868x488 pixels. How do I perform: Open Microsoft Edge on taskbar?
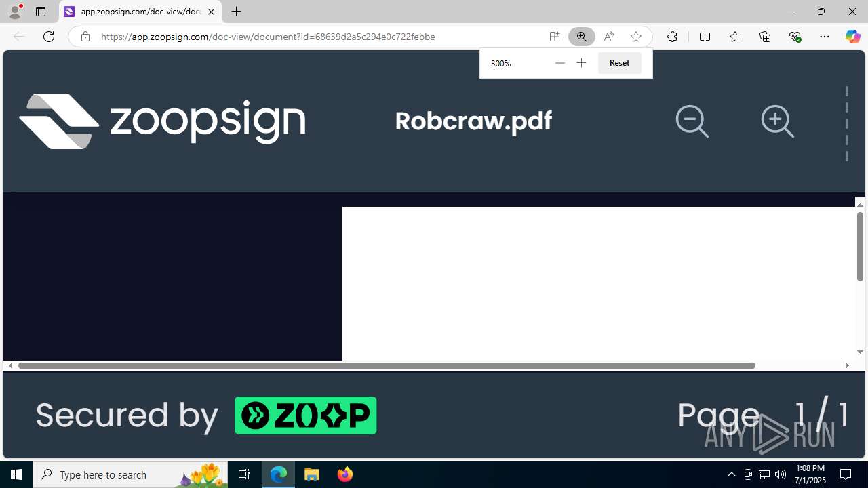[x=279, y=474]
